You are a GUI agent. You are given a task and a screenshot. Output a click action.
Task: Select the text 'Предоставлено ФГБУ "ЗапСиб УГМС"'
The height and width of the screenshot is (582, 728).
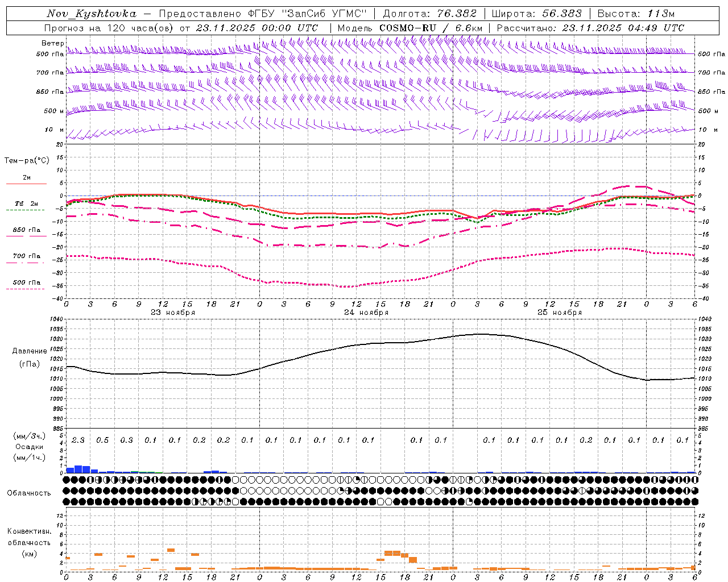click(263, 14)
